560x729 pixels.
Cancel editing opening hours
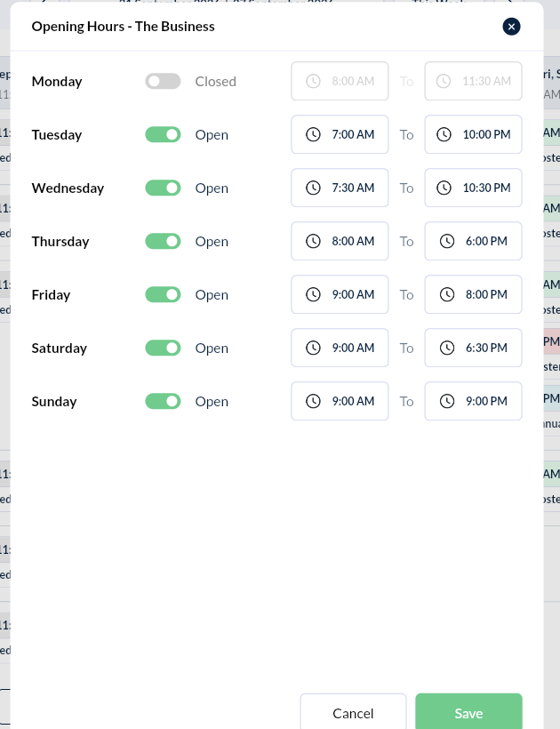pos(353,713)
